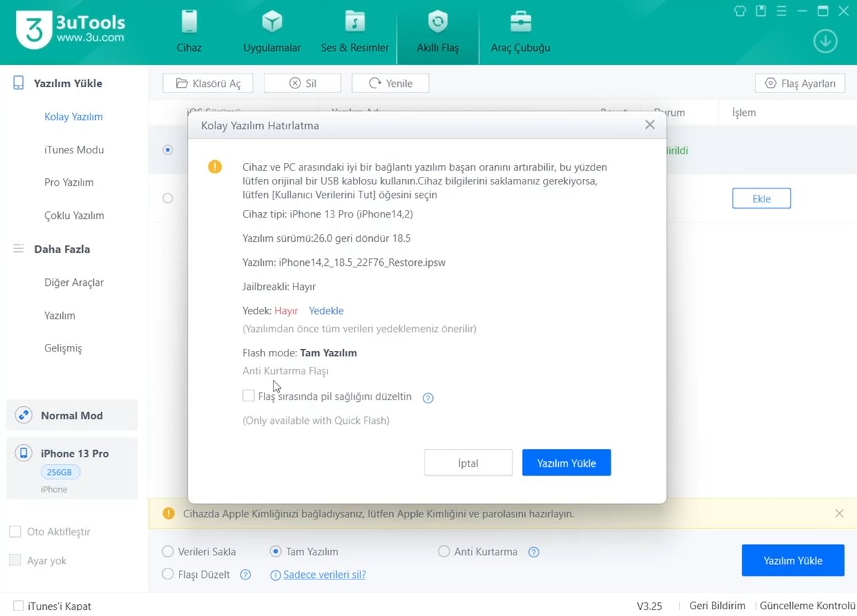This screenshot has height=616, width=857.
Task: Click help icon beside pil sağlığını düzeltin
Action: click(x=428, y=398)
